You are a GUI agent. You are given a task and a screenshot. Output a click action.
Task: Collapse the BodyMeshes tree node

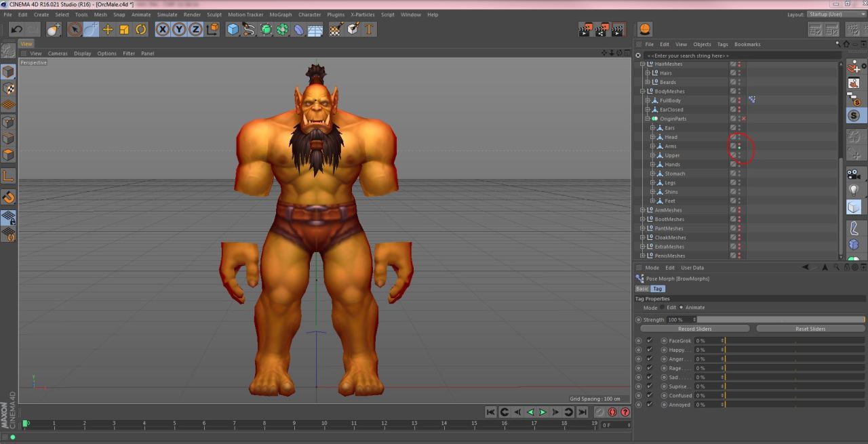click(x=642, y=92)
